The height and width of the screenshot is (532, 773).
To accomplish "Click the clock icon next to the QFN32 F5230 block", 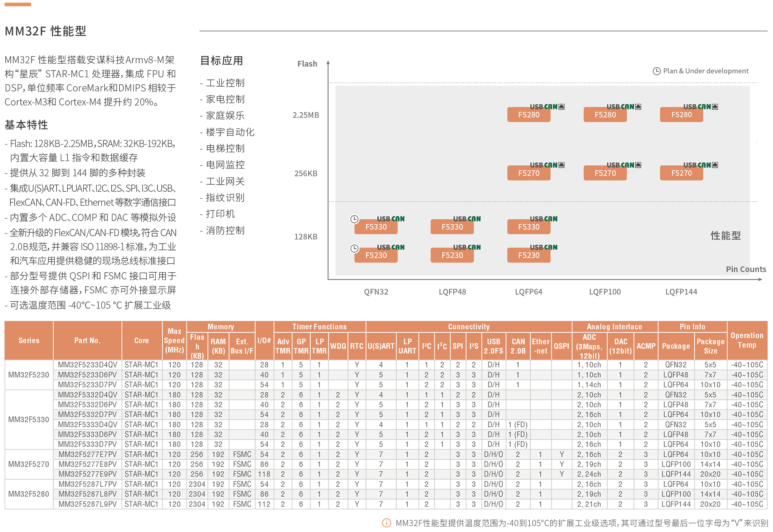I will click(x=354, y=248).
